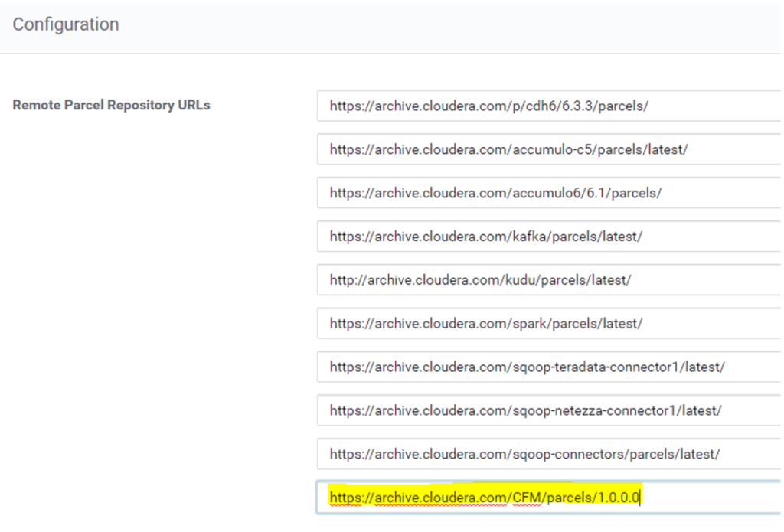
Task: Focus the sqoop-teradata-connector1 URL field
Action: tap(549, 367)
